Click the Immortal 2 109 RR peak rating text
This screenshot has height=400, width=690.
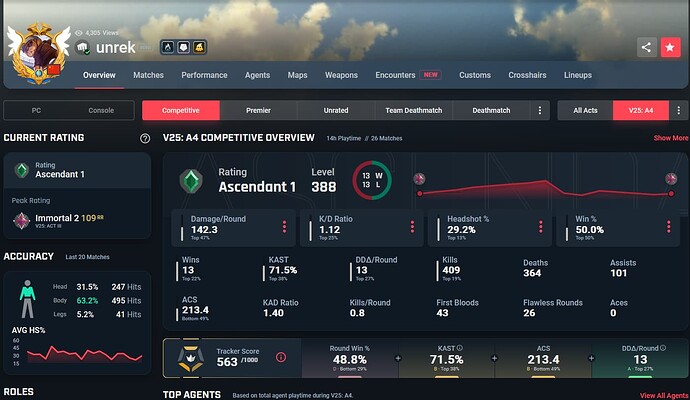(x=69, y=218)
